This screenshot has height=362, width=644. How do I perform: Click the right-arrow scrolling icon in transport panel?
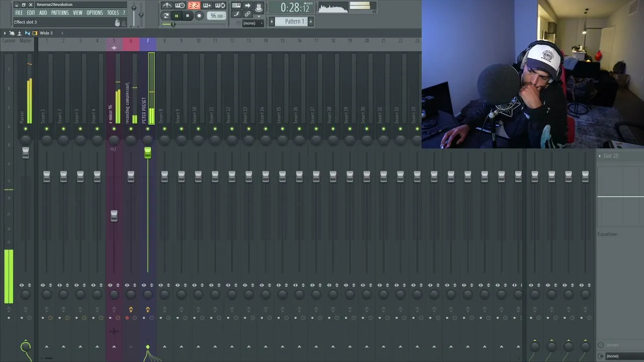248,6
